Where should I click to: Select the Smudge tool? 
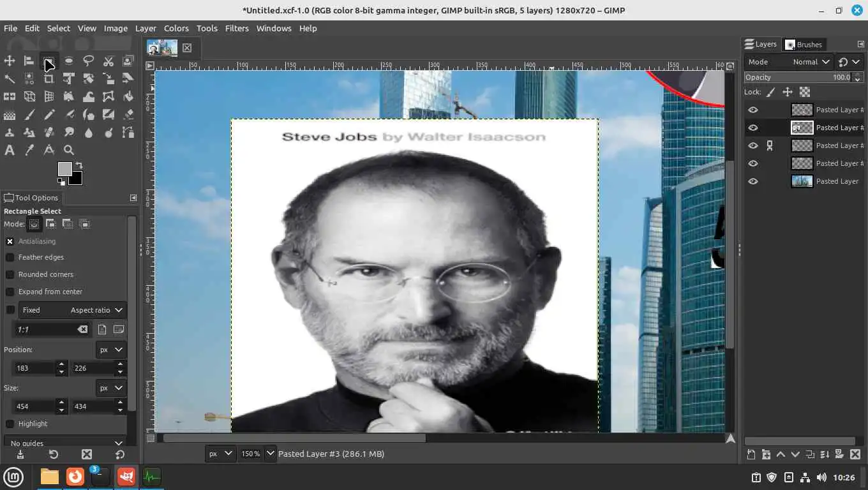pos(69,133)
